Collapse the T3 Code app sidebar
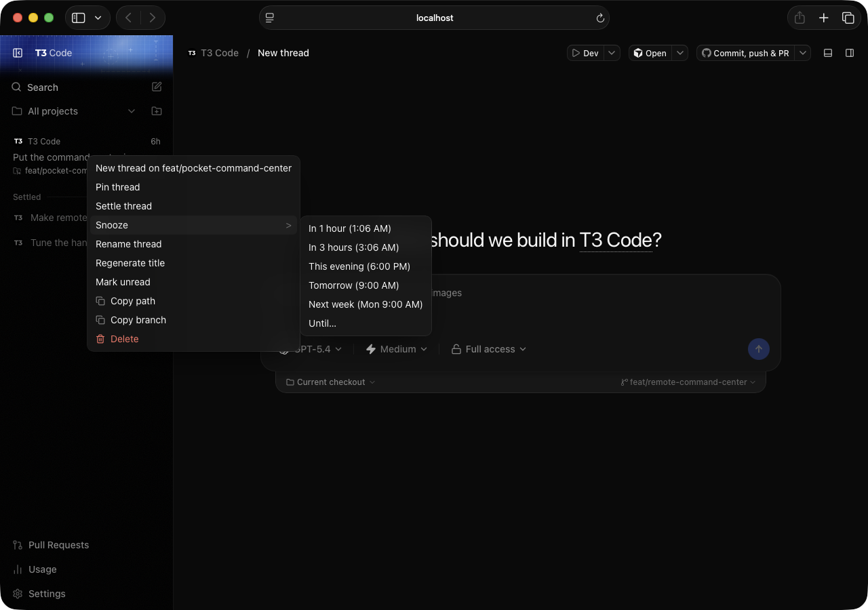 pyautogui.click(x=18, y=53)
